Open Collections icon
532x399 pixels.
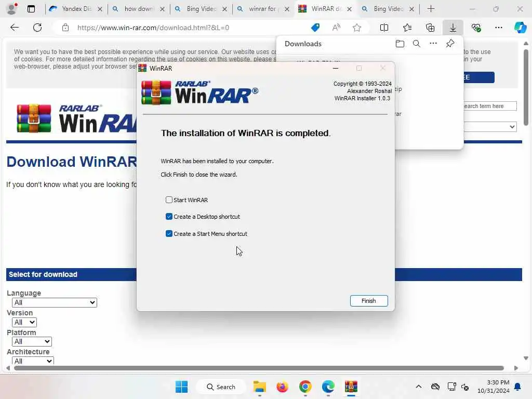click(430, 28)
